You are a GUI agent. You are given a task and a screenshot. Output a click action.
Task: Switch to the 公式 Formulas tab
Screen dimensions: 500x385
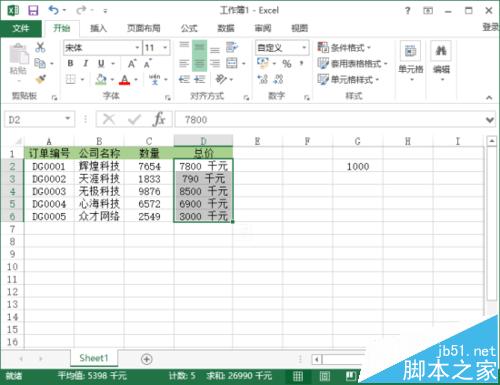tap(189, 29)
